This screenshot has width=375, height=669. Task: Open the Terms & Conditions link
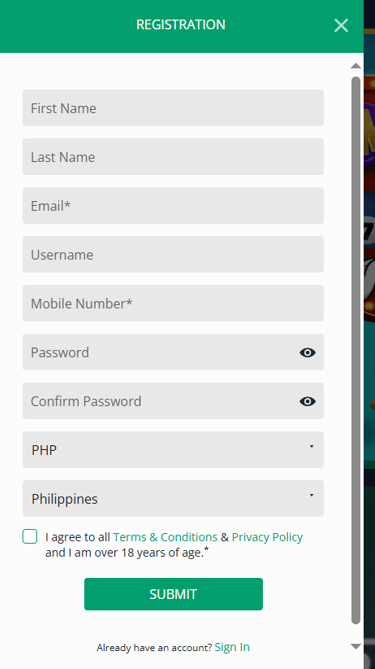(165, 537)
